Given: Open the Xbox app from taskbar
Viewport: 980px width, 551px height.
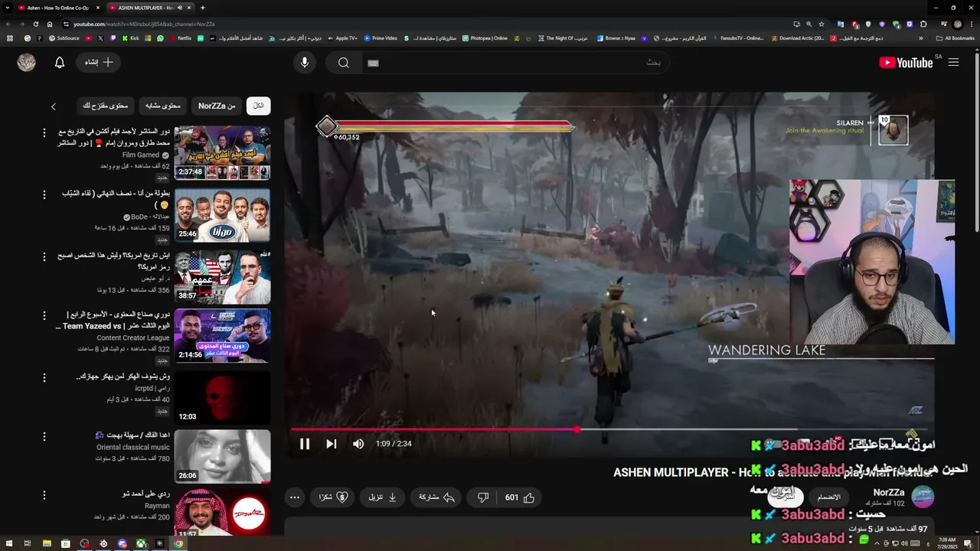Looking at the screenshot, I should tap(141, 543).
